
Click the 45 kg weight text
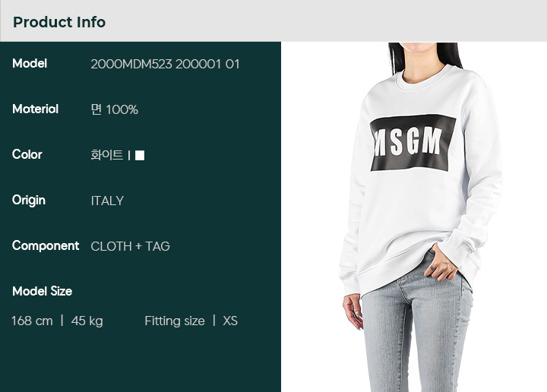pyautogui.click(x=87, y=321)
